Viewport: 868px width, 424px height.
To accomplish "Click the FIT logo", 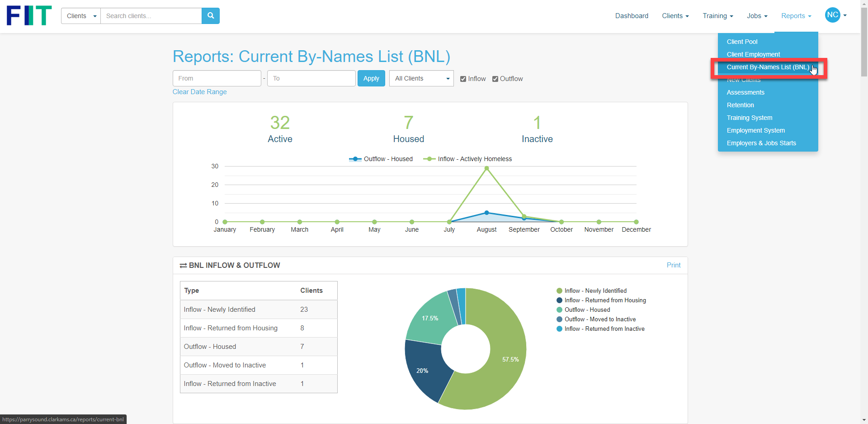I will click(29, 16).
